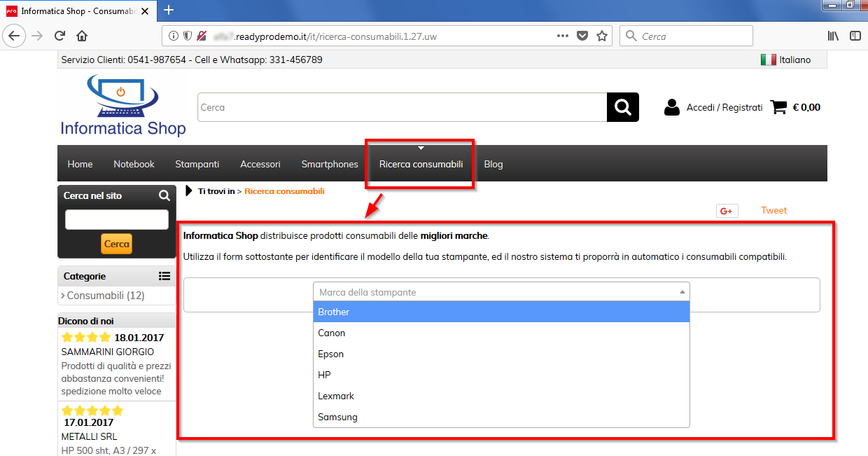Open the Marca della stampante dropdown
Viewport: 868px width, 456px height.
501,292
